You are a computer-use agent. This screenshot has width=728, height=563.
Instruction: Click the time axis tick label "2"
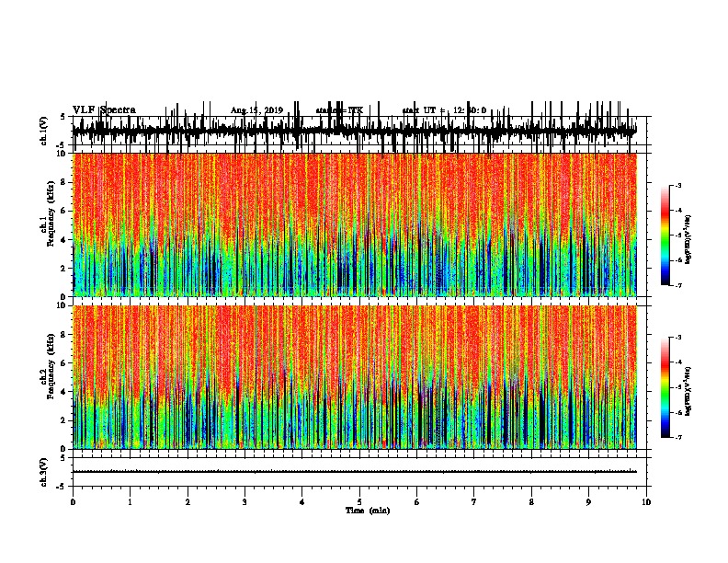[188, 502]
